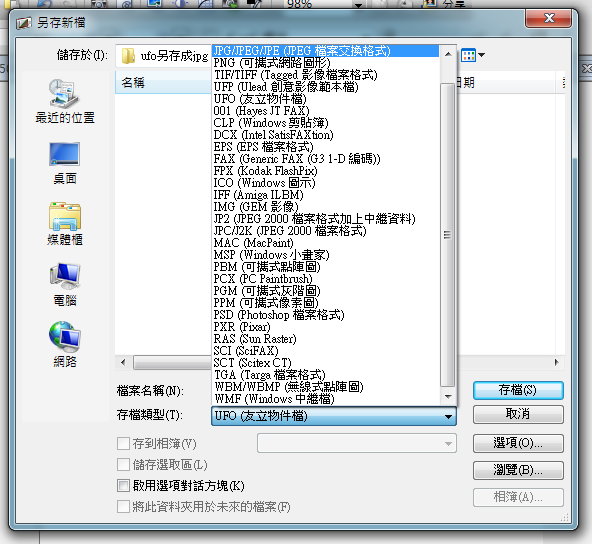
Task: Open 選項(O)... options button
Action: click(x=518, y=443)
